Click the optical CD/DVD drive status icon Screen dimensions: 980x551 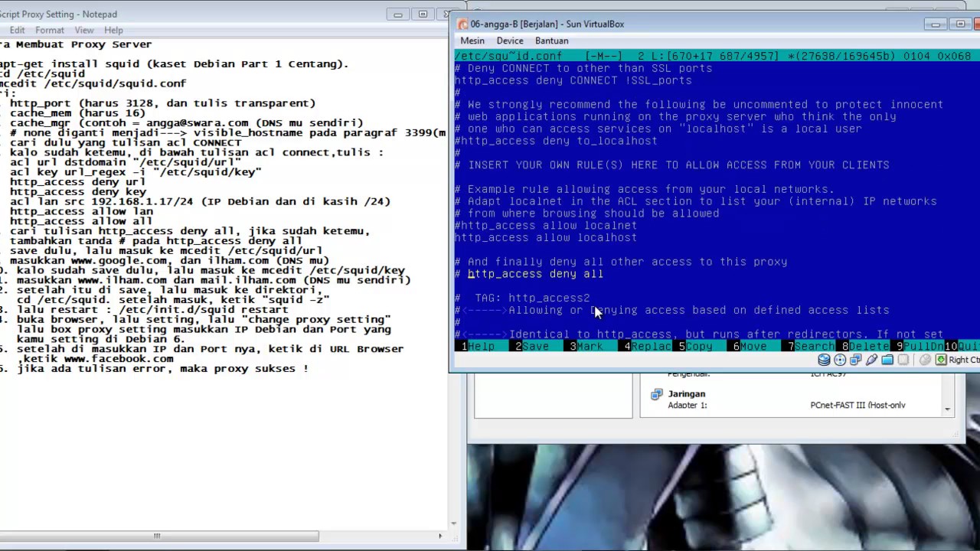click(840, 360)
